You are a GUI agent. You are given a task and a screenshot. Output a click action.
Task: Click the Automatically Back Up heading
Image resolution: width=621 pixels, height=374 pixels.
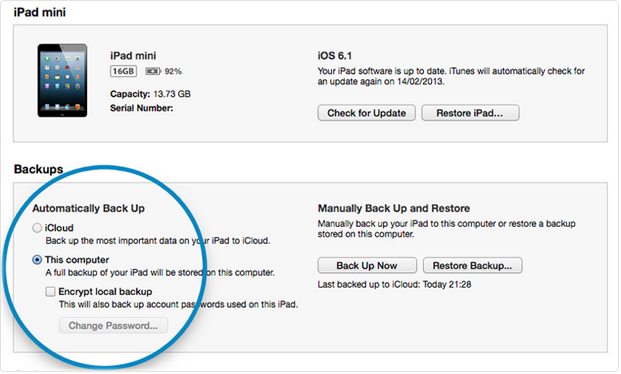(88, 208)
